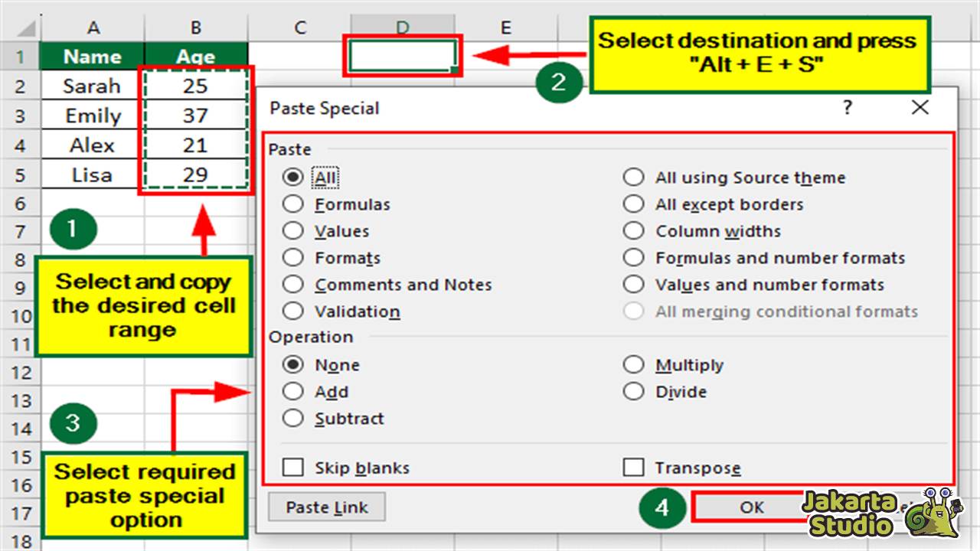Enable the "Transpose" checkbox
Image resolution: width=980 pixels, height=551 pixels.
click(633, 467)
